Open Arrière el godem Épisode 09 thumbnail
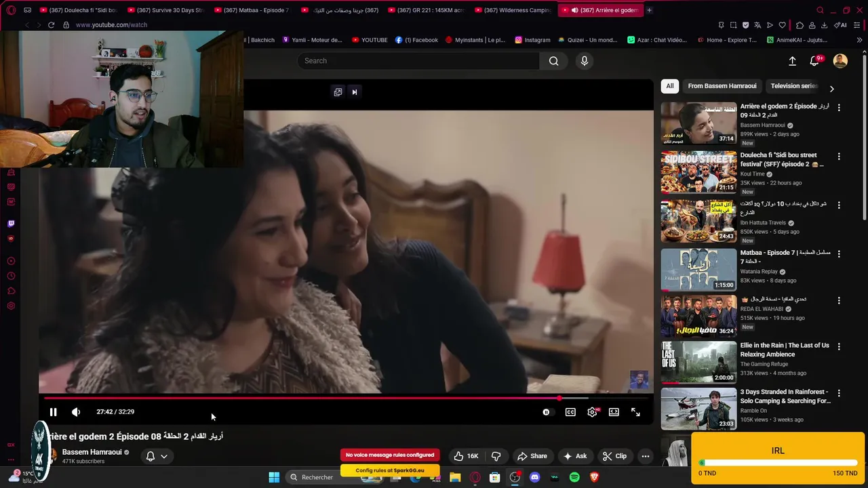The image size is (868, 488). 698,123
